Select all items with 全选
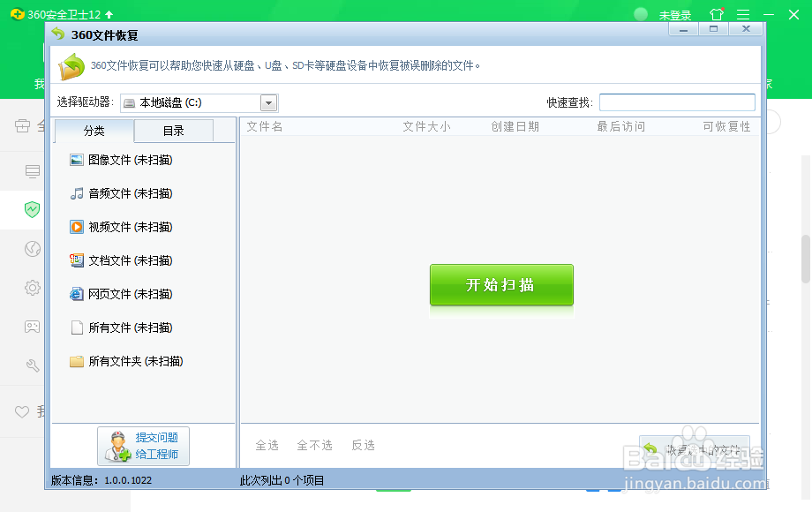The image size is (812, 512). [267, 446]
